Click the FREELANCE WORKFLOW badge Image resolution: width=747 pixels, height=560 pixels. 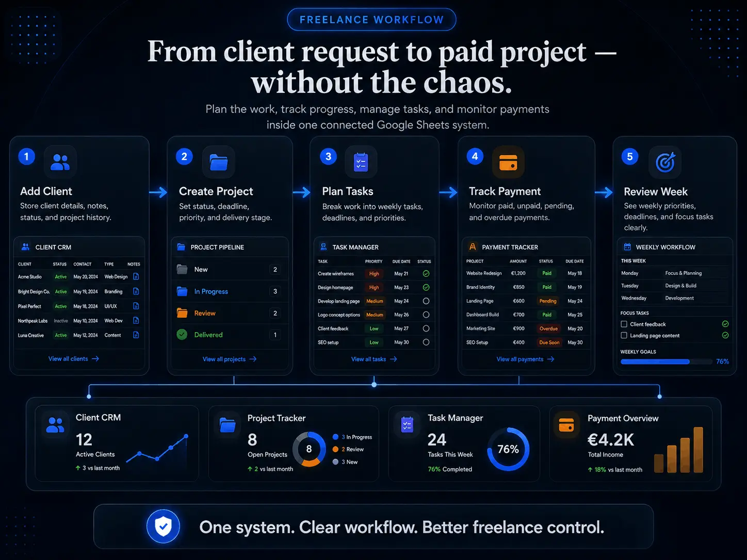pos(371,20)
